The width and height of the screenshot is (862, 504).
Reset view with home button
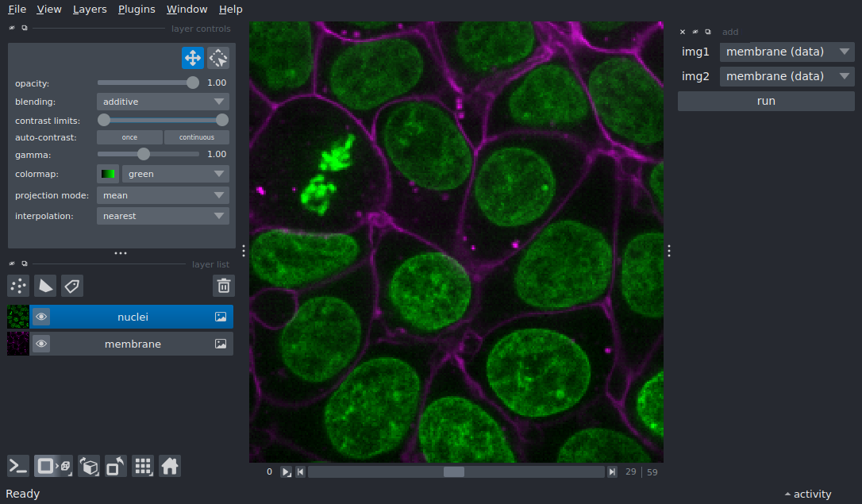[x=169, y=466]
